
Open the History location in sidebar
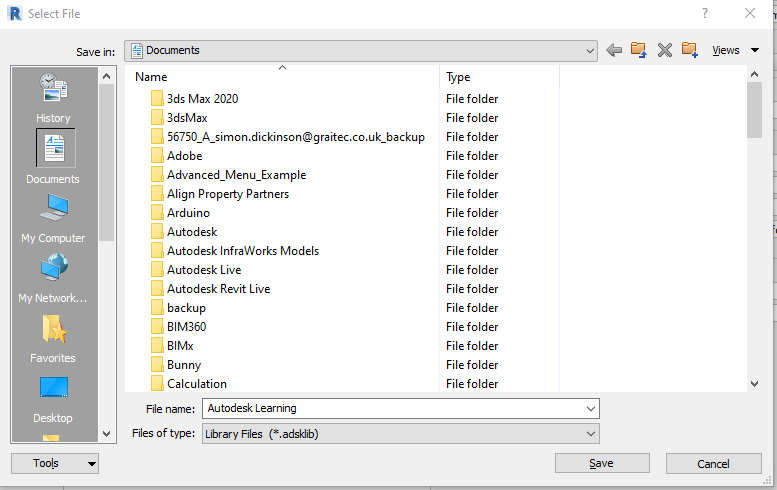pyautogui.click(x=54, y=97)
